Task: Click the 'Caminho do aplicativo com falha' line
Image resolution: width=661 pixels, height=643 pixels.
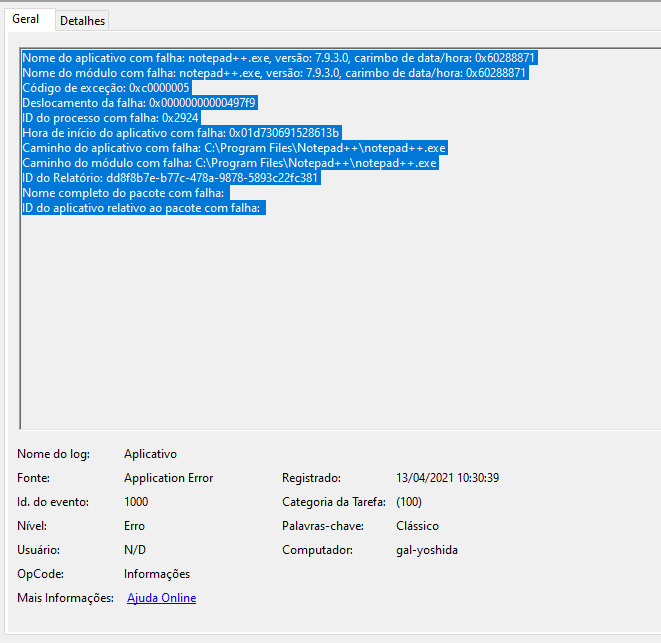Action: pos(234,148)
